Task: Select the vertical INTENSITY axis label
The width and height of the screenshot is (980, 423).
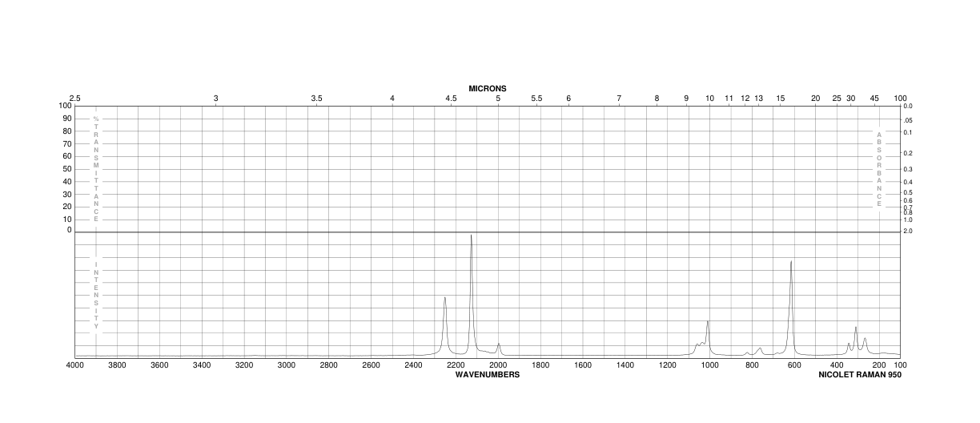Action: 96,295
